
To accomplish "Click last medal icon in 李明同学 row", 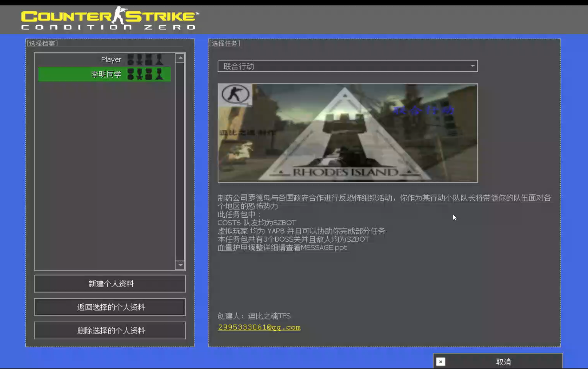I will pyautogui.click(x=159, y=74).
